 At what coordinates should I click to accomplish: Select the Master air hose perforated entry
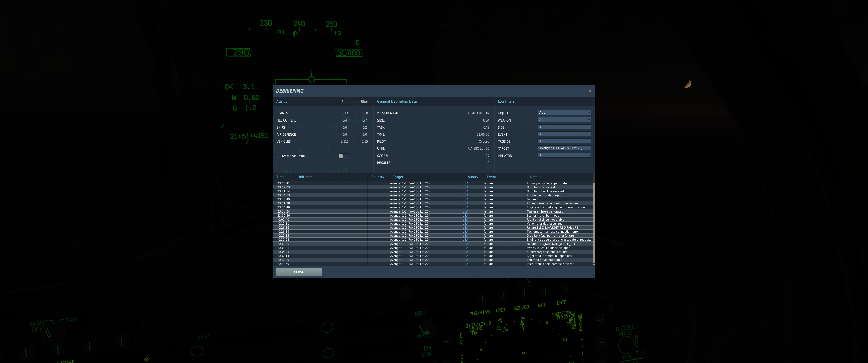[432, 211]
